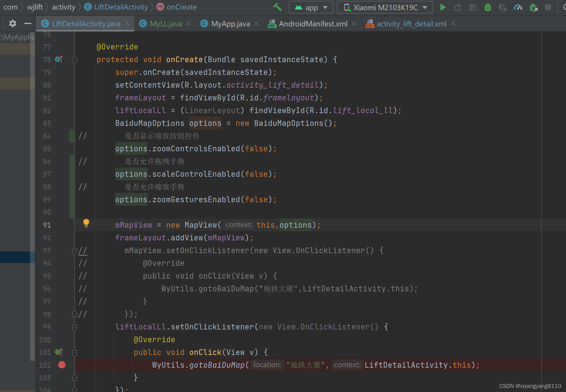The width and height of the screenshot is (566, 392).
Task: Click activity_lift_detail in setContentView call
Action: [x=272, y=85]
